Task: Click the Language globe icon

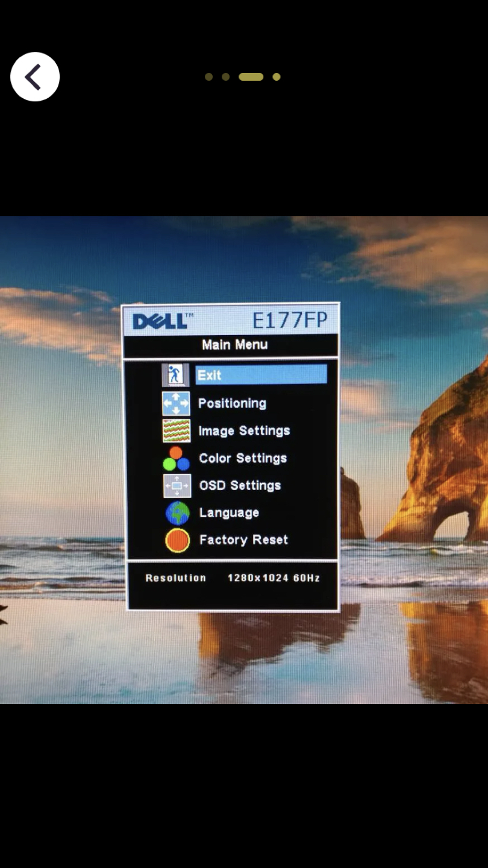Action: [x=177, y=513]
